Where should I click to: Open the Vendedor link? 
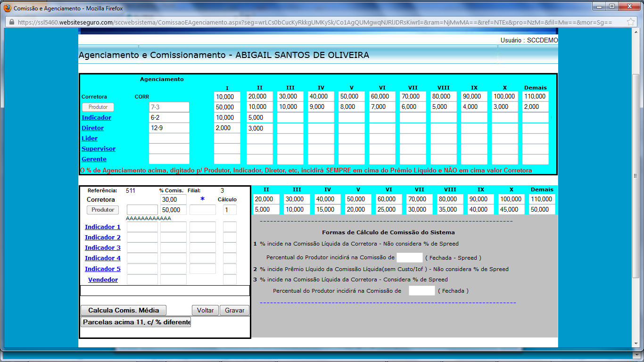click(x=103, y=280)
